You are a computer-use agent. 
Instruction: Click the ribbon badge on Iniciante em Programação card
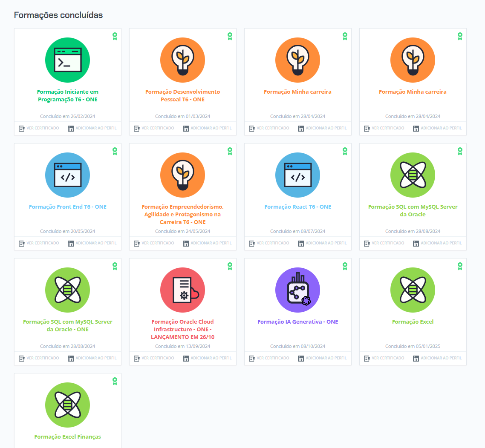click(x=115, y=36)
